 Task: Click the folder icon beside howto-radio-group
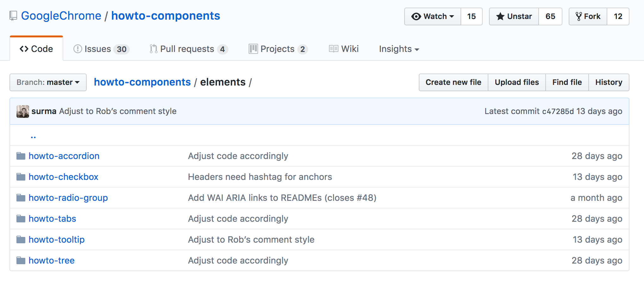[x=21, y=198]
